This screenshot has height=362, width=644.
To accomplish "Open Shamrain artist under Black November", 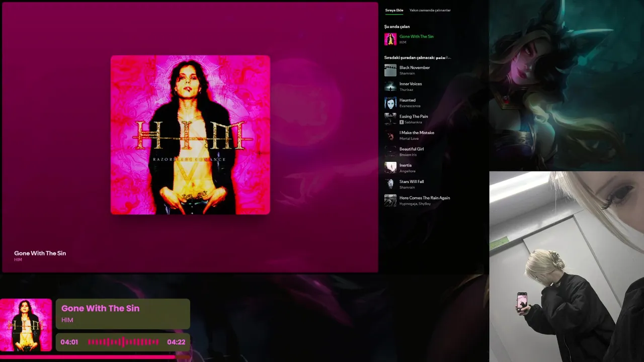I will point(407,73).
